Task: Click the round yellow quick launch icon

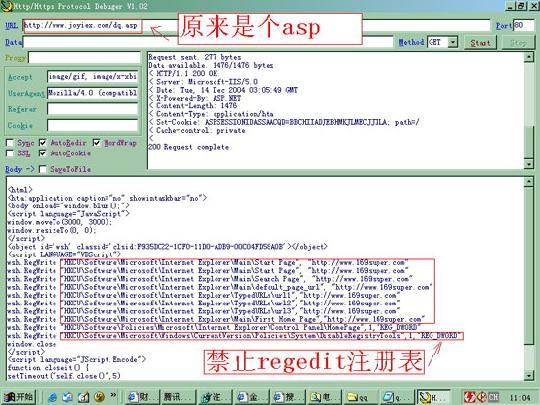Action: coord(99,397)
